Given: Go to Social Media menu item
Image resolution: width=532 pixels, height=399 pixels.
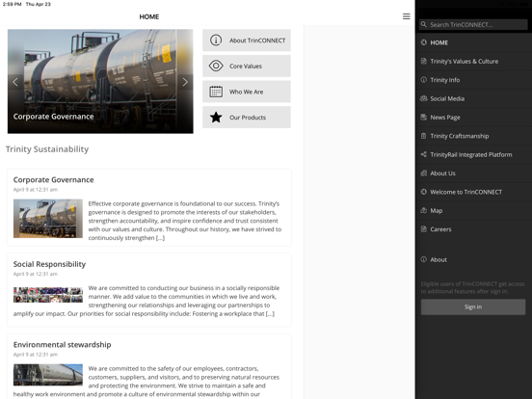Looking at the screenshot, I should [473, 98].
